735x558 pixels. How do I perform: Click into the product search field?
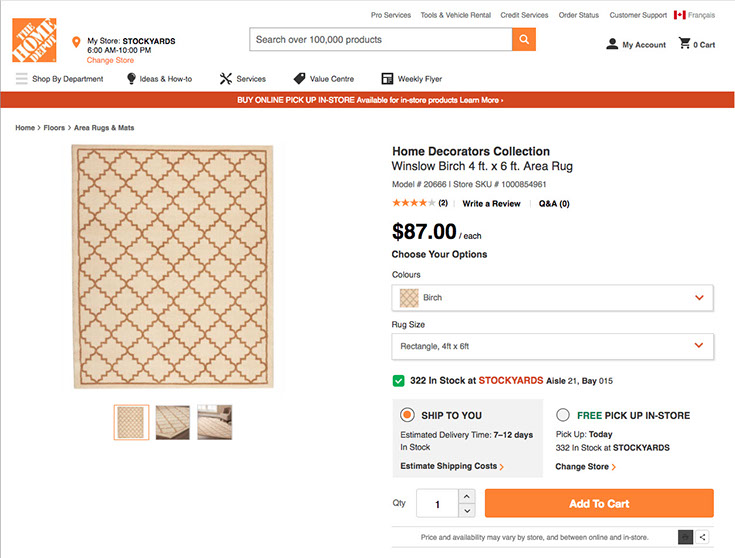tap(380, 40)
